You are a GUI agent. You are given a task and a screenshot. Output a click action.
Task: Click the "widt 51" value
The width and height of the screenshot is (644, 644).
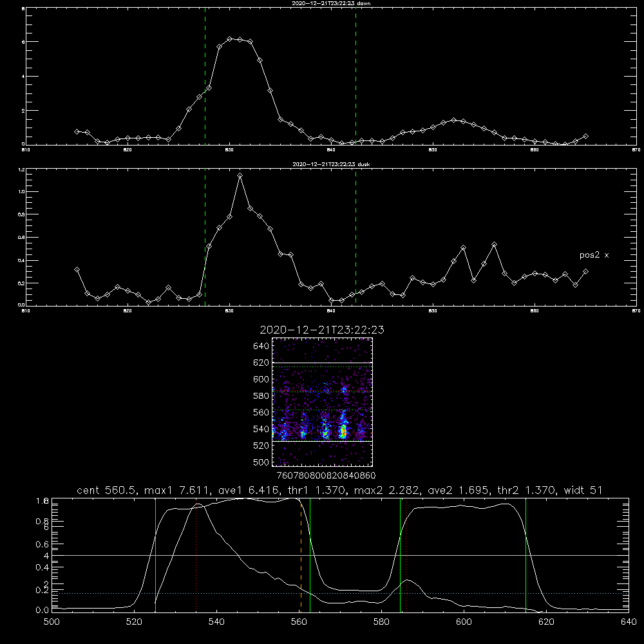(583, 490)
